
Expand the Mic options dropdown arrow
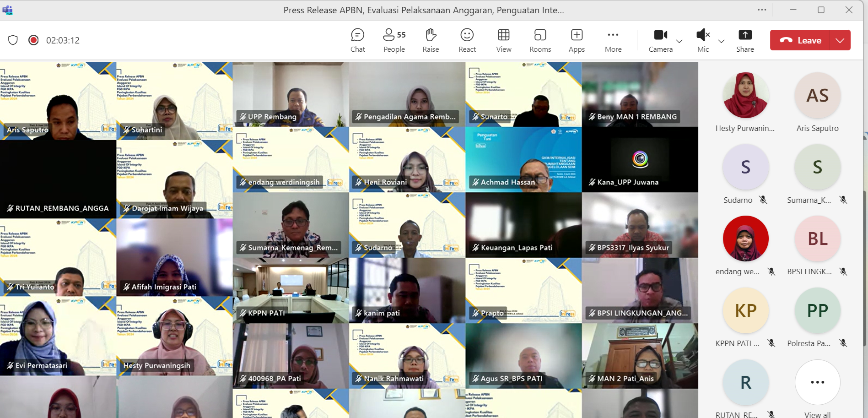pyautogui.click(x=721, y=41)
